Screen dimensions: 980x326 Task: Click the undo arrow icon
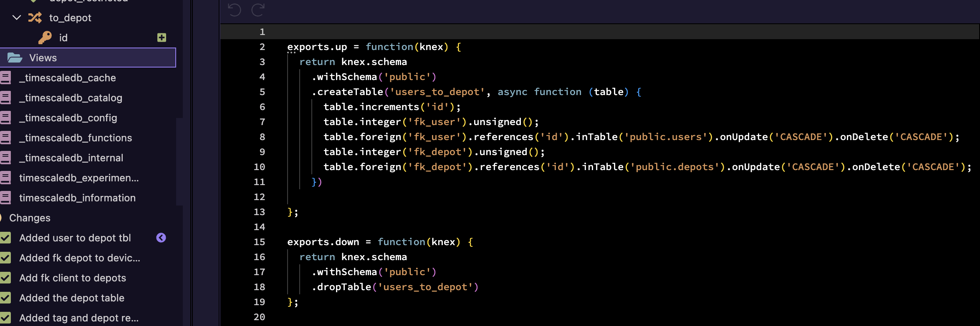point(235,10)
